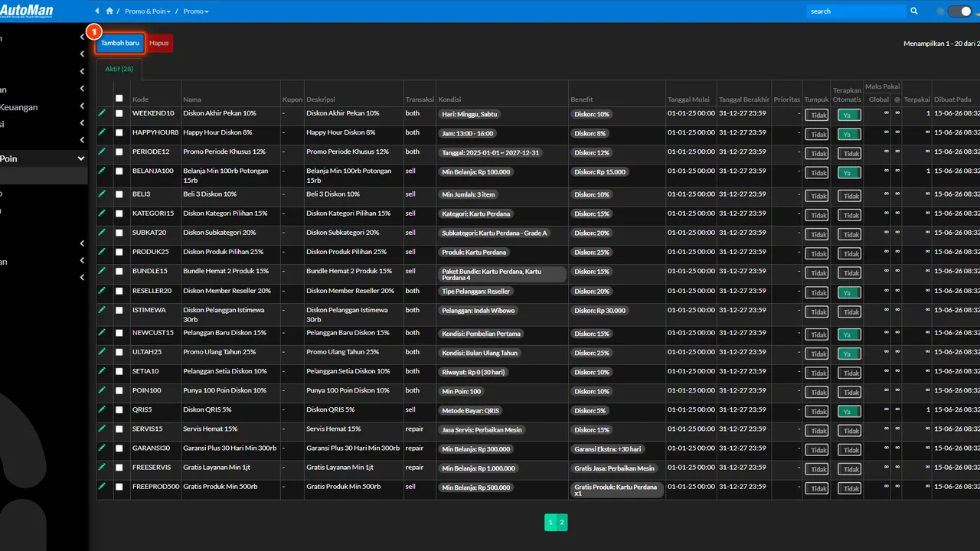Select pagination page 1
Screen dimensions: 980x551
tap(550, 523)
